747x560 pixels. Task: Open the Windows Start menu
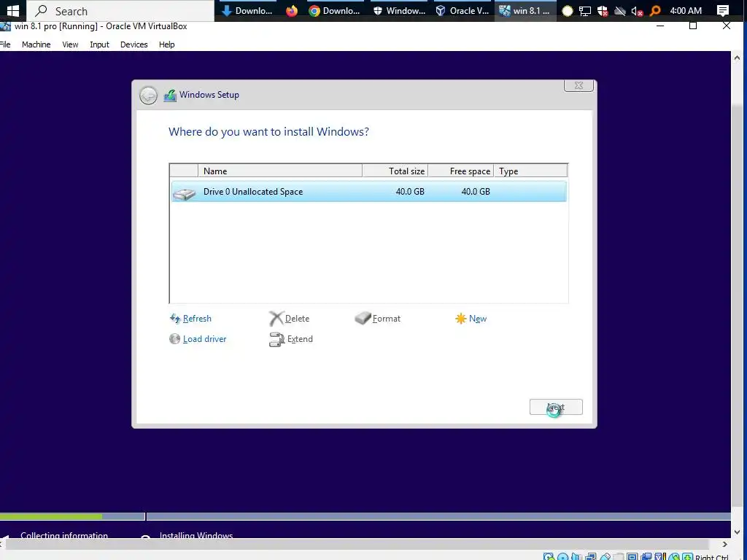pyautogui.click(x=13, y=10)
